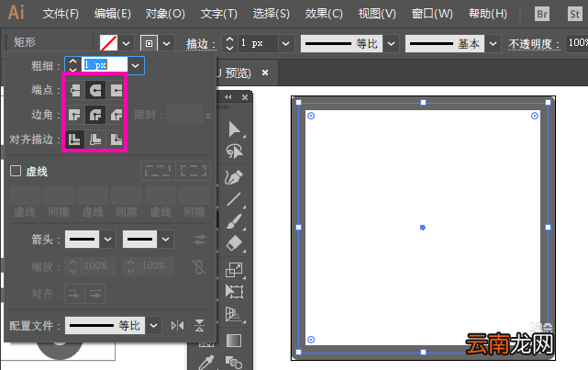Viewport: 588px width, 370px height.
Task: Click the 粗细 weight input field
Action: (105, 65)
